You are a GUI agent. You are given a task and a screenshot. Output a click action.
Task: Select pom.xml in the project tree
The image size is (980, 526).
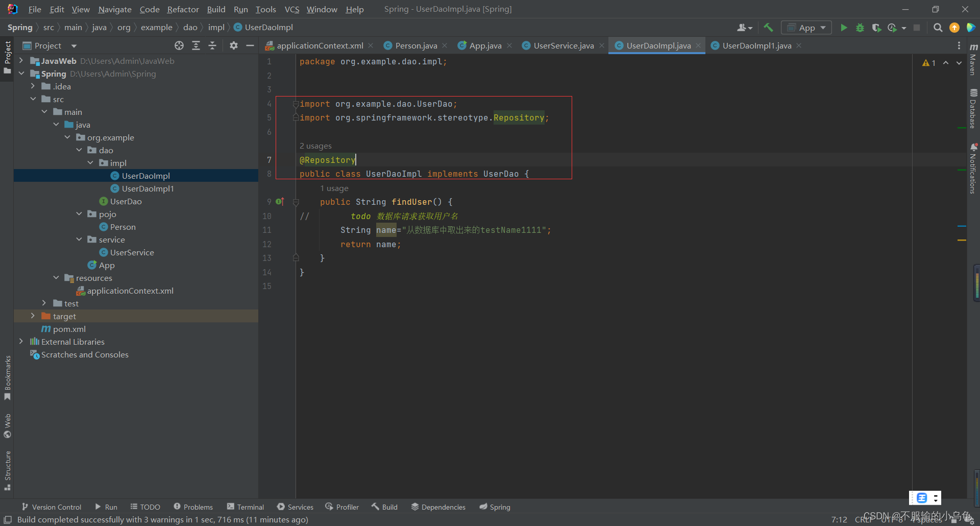[69, 329]
